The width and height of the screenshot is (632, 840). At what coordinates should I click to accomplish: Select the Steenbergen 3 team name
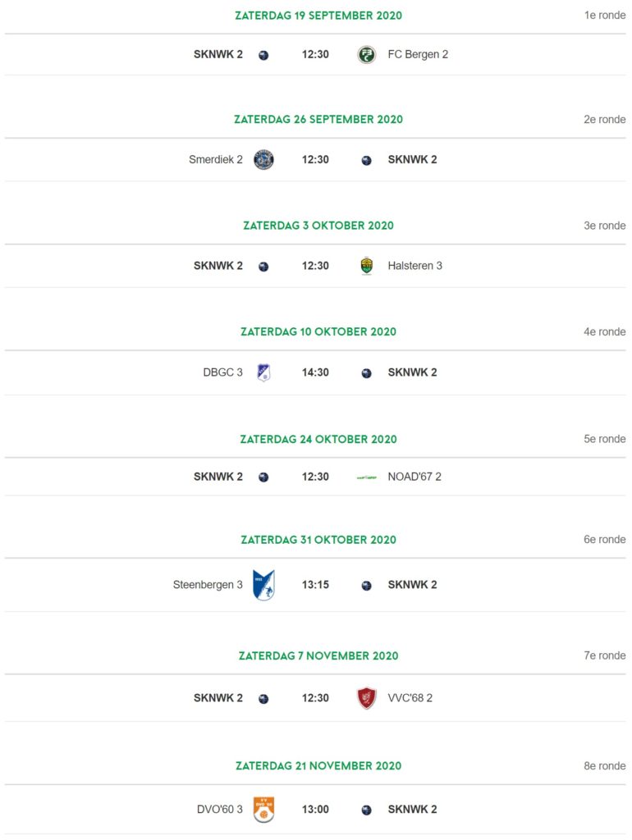208,585
